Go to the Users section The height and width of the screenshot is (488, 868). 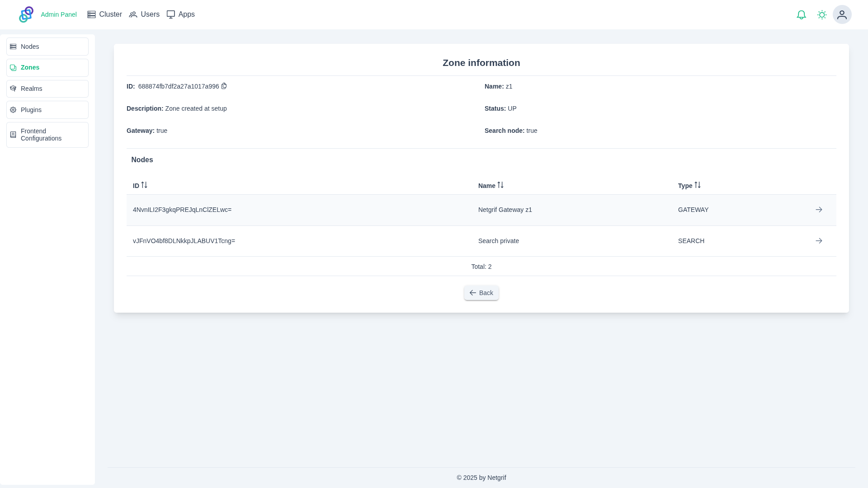pyautogui.click(x=144, y=14)
